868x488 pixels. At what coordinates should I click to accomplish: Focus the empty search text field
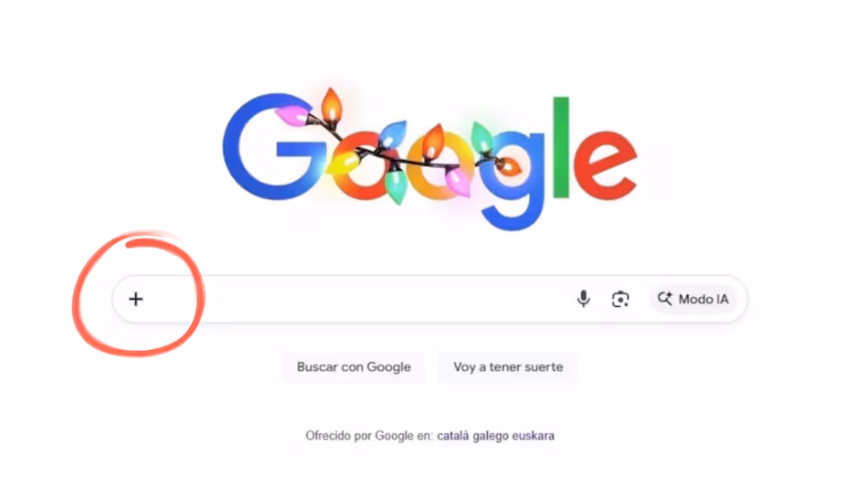tap(360, 299)
